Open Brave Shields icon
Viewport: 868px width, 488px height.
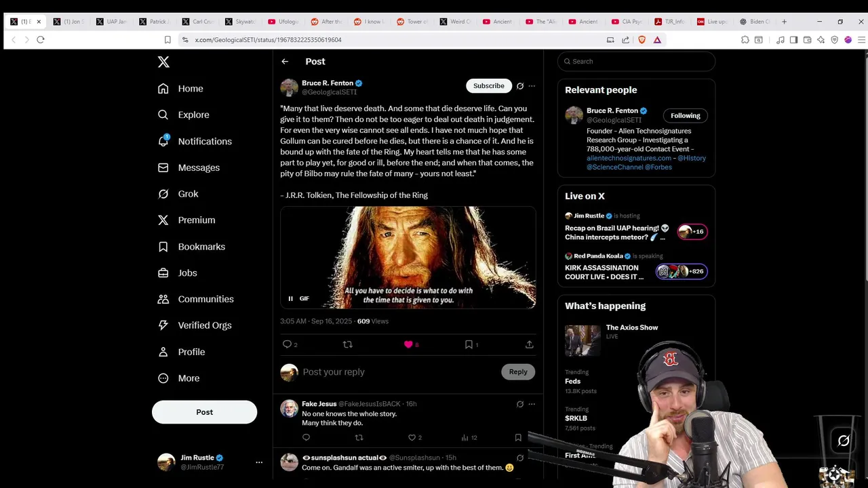coord(642,40)
